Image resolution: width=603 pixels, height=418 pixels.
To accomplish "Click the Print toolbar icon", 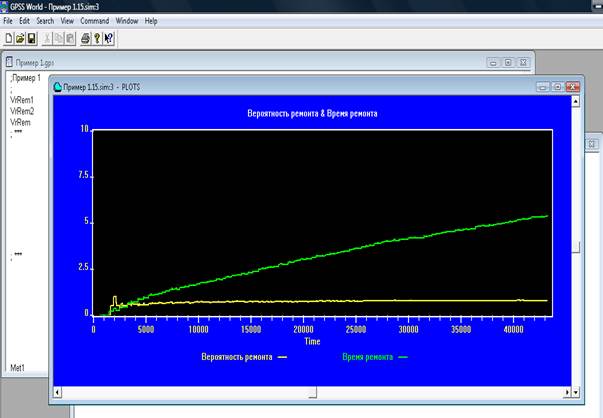I will pos(85,38).
